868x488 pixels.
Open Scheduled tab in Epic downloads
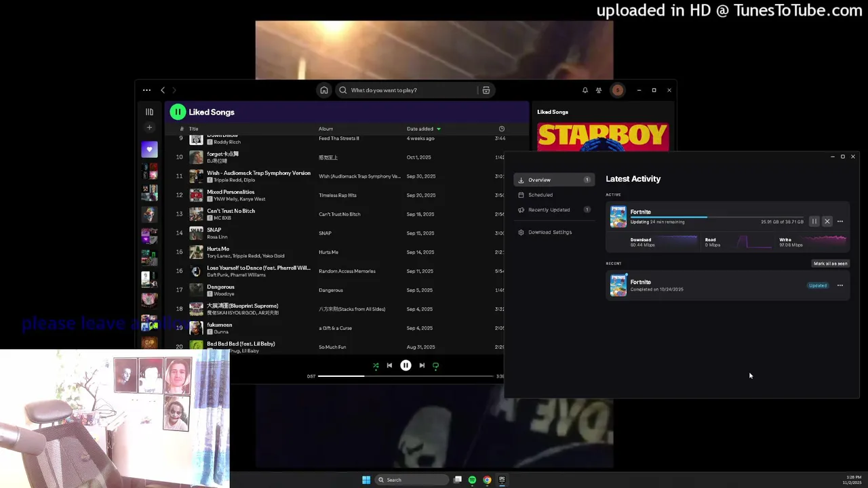(554, 195)
